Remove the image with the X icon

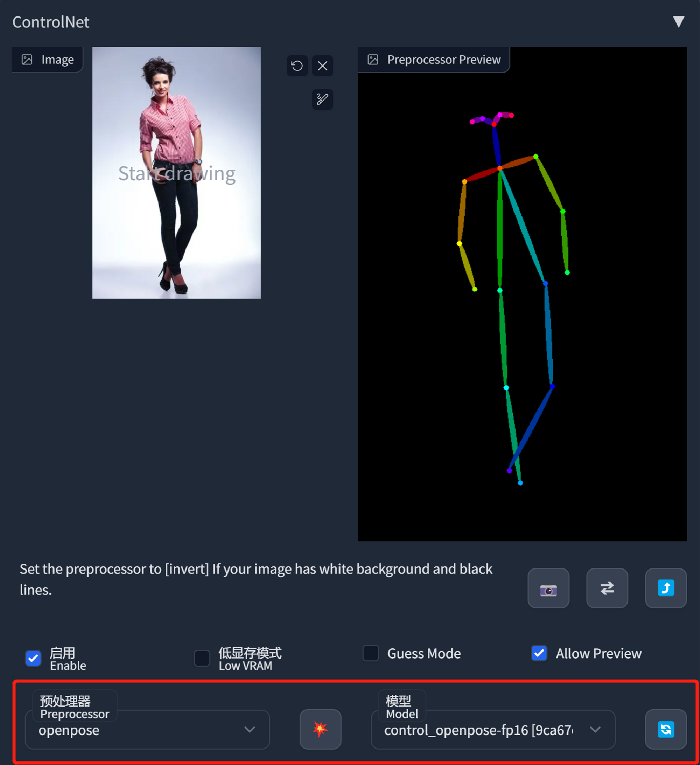coord(322,66)
